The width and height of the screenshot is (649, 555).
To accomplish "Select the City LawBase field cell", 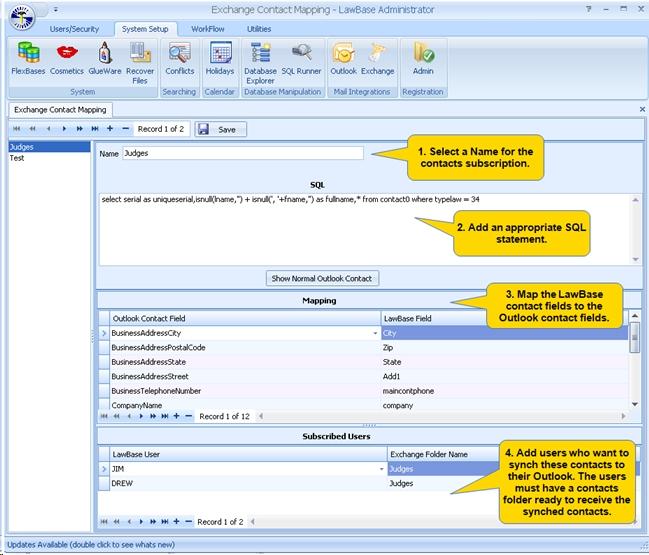I will coord(505,333).
